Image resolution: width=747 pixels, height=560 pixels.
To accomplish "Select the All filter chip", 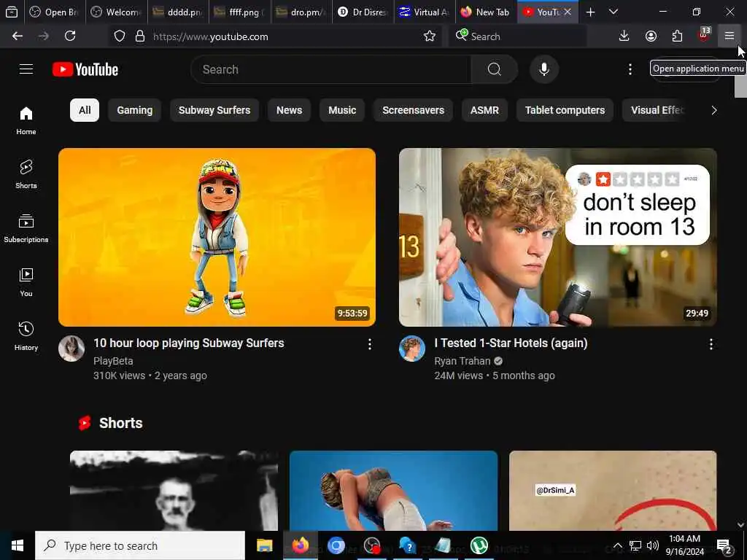I will [x=85, y=111].
